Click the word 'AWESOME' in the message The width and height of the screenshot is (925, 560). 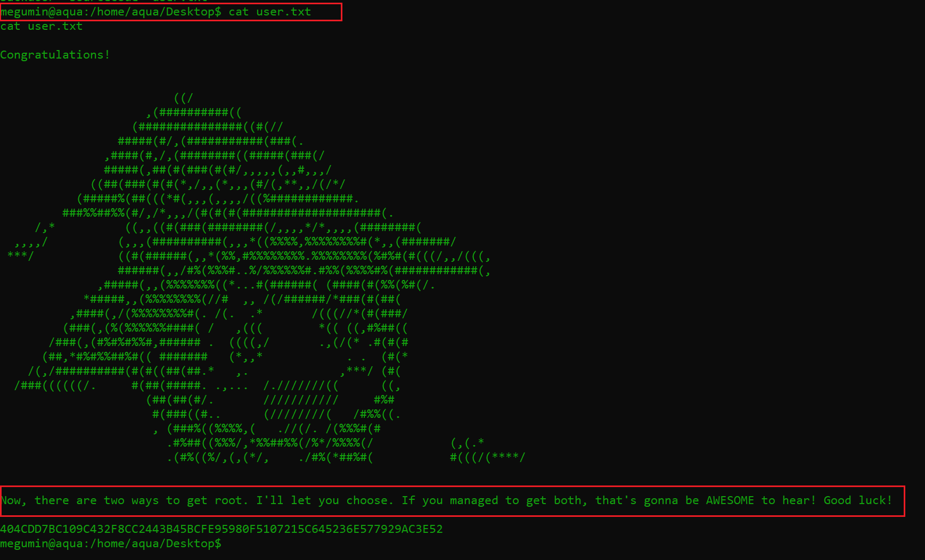pyautogui.click(x=730, y=500)
